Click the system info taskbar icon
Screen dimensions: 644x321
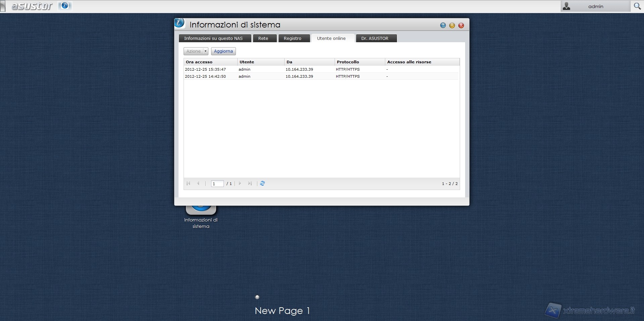pyautogui.click(x=65, y=6)
